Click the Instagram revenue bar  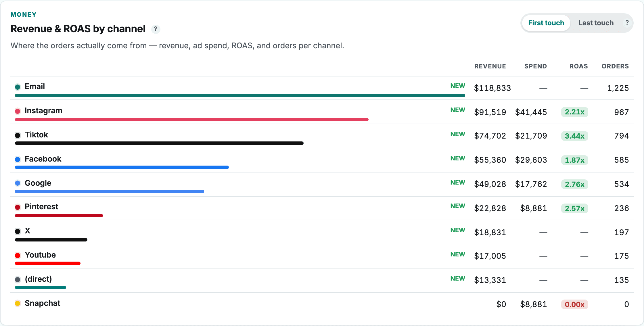click(192, 120)
